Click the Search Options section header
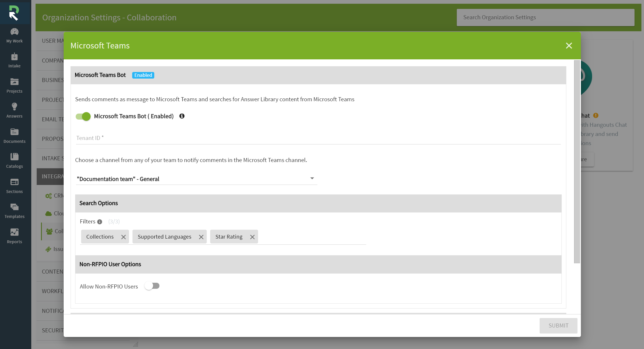 [x=318, y=203]
